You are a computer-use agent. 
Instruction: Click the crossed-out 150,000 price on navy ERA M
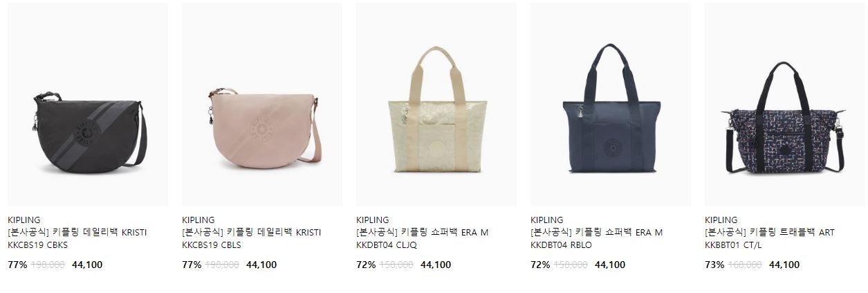[x=571, y=265]
